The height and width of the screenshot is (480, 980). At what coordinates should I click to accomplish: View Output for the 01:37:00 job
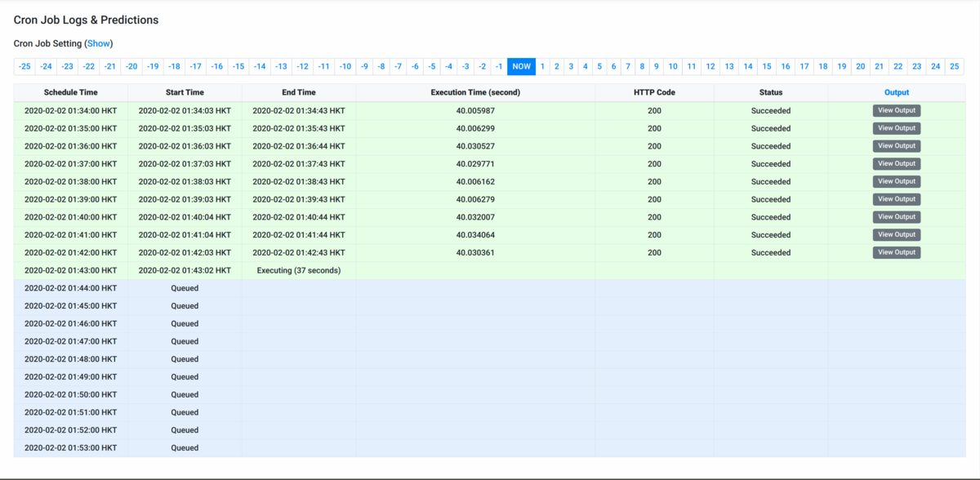pos(897,164)
